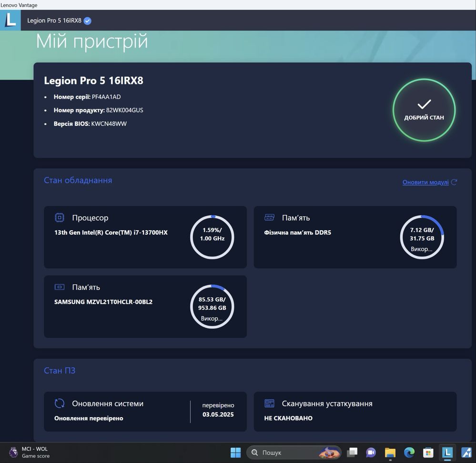The image size is (476, 463).
Task: Click the ДОБРИЙ СТАН status circle
Action: point(424,110)
